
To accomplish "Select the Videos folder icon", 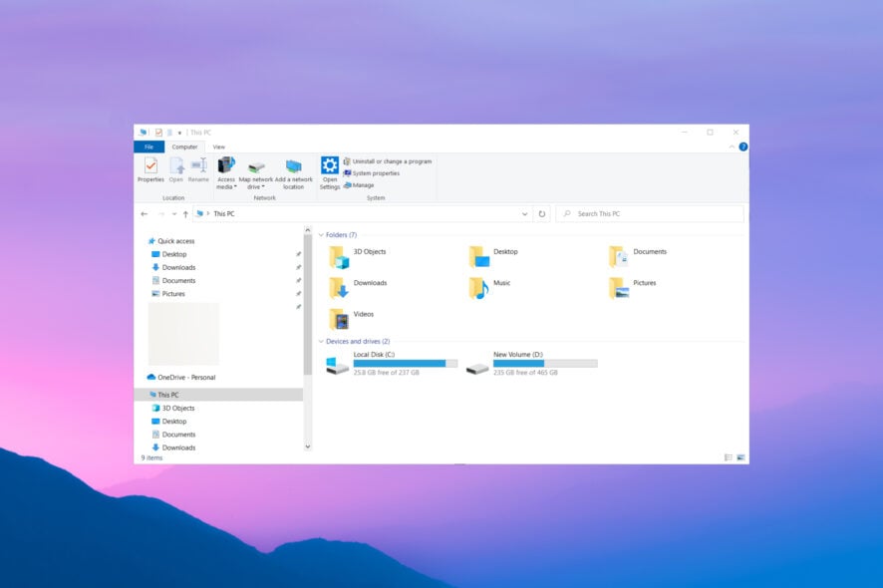I will (339, 319).
